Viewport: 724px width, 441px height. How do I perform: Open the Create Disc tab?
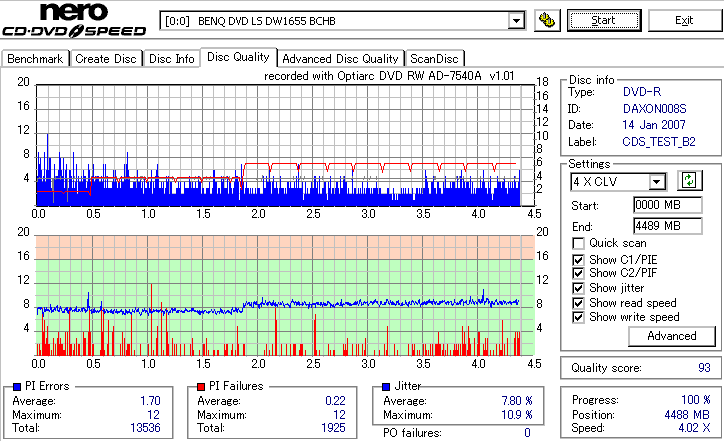click(106, 59)
